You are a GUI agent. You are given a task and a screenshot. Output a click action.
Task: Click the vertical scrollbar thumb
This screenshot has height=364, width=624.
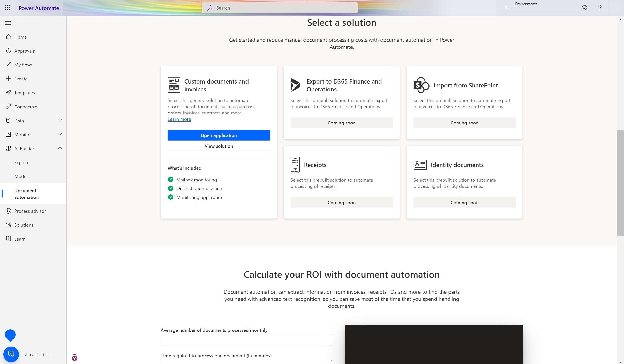[x=620, y=183]
